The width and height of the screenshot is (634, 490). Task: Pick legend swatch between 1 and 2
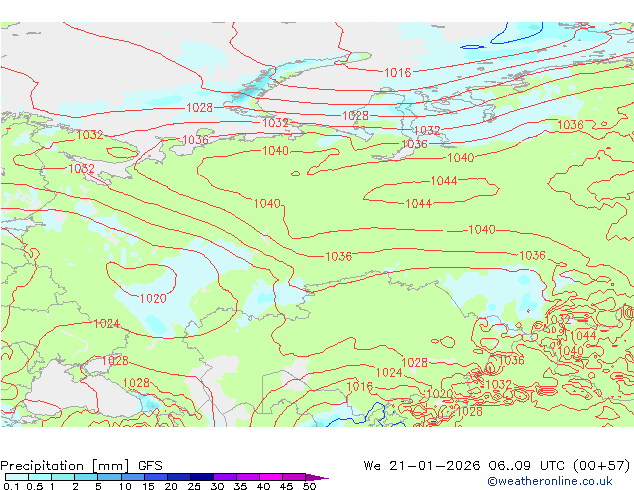63,477
